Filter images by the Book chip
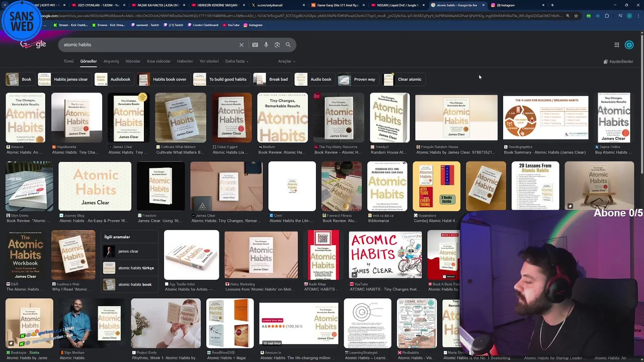The width and height of the screenshot is (644, 362). [x=20, y=79]
